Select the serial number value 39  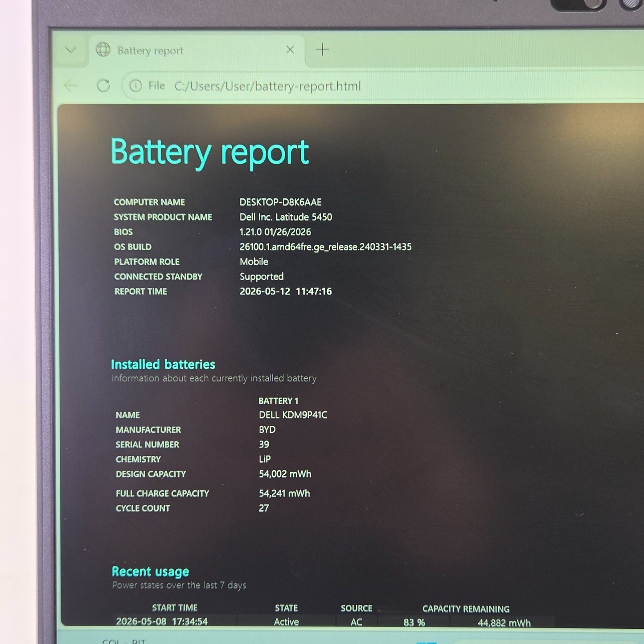point(264,444)
